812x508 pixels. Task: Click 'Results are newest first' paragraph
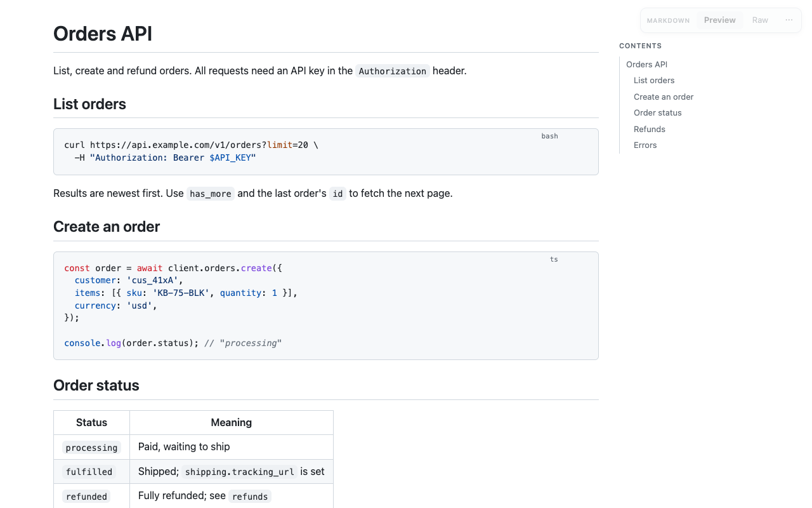(x=253, y=194)
